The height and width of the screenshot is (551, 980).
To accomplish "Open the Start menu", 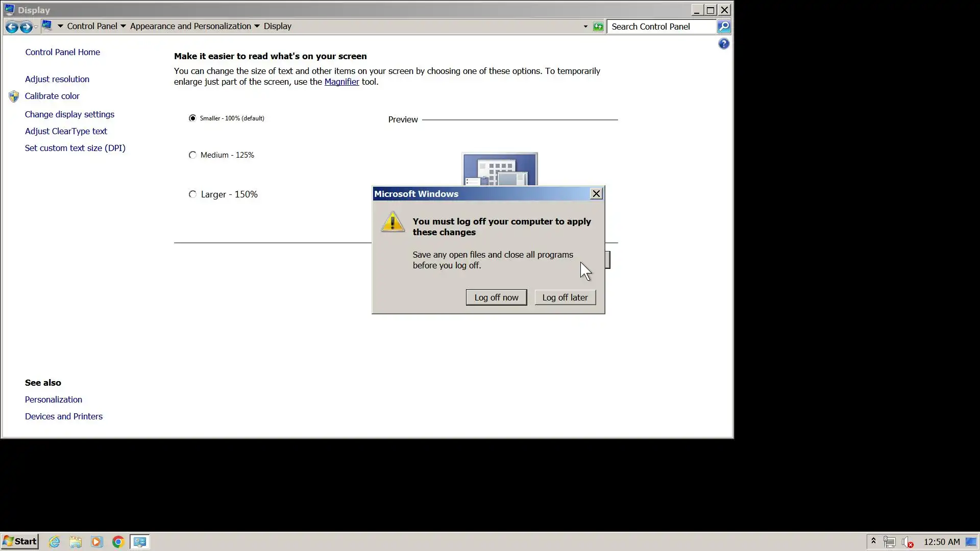I will click(20, 541).
